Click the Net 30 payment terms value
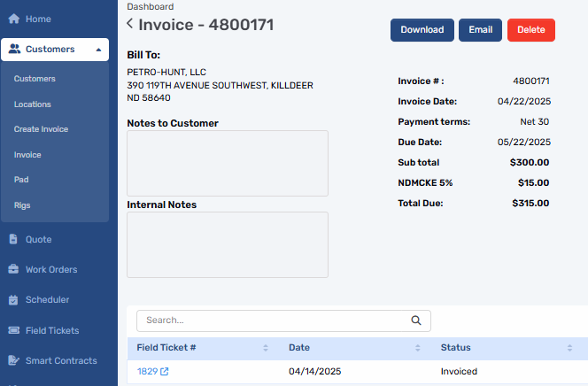The width and height of the screenshot is (588, 386). pyautogui.click(x=534, y=122)
